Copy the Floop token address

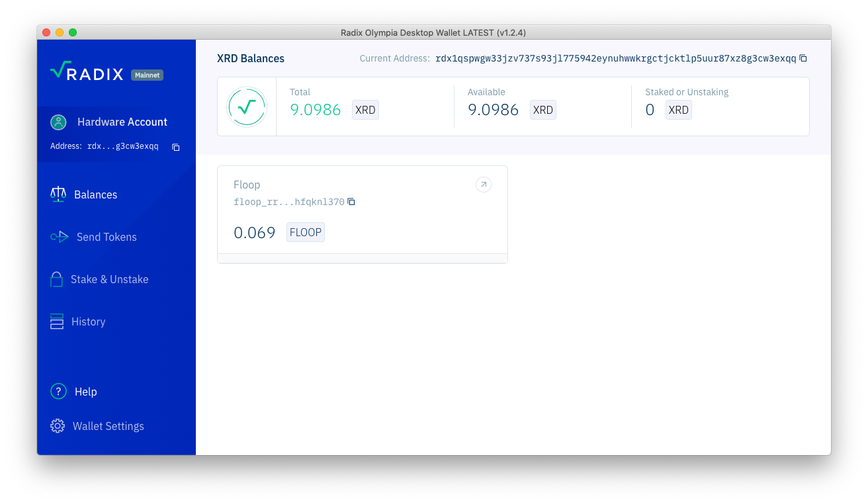351,202
